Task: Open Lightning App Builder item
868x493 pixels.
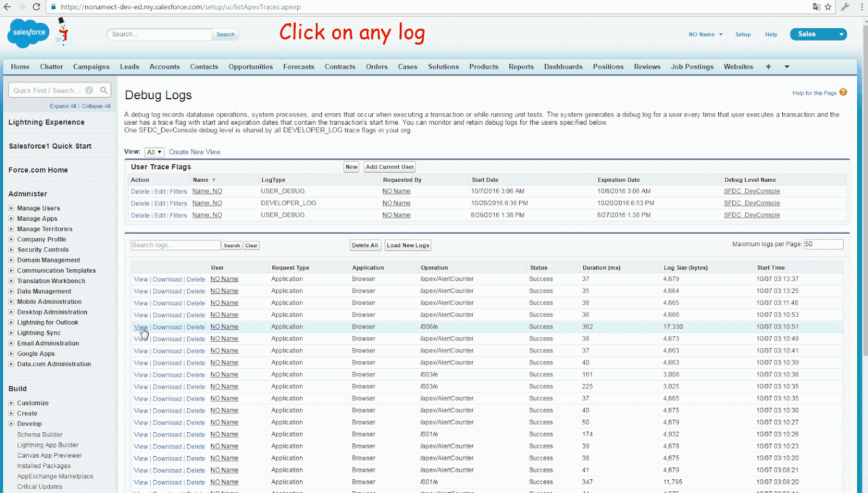Action: coord(48,445)
